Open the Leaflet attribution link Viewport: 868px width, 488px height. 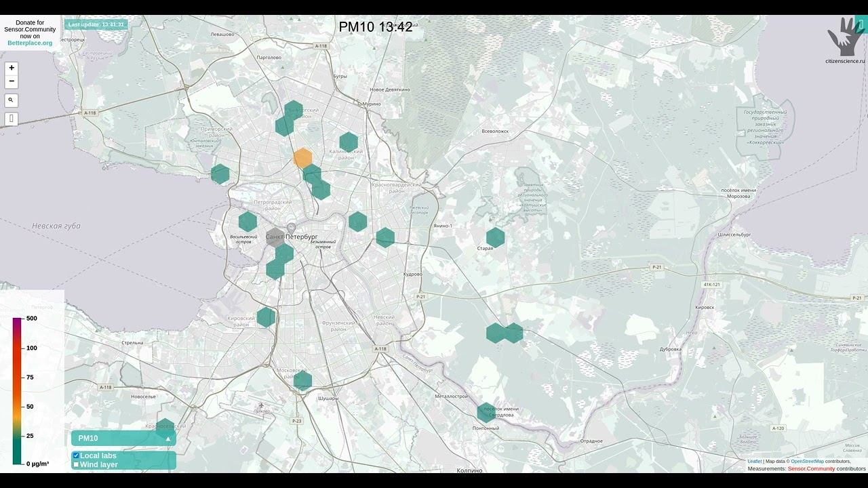pos(755,462)
